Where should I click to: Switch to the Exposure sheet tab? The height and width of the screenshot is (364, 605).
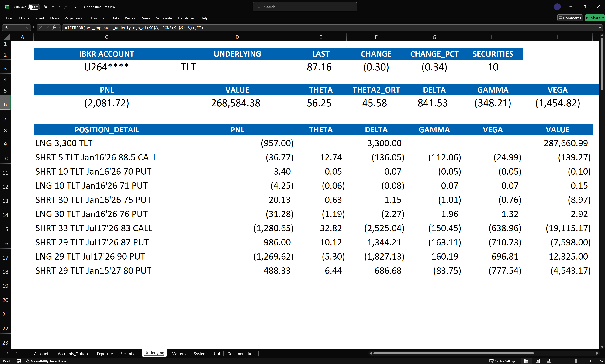[105, 353]
